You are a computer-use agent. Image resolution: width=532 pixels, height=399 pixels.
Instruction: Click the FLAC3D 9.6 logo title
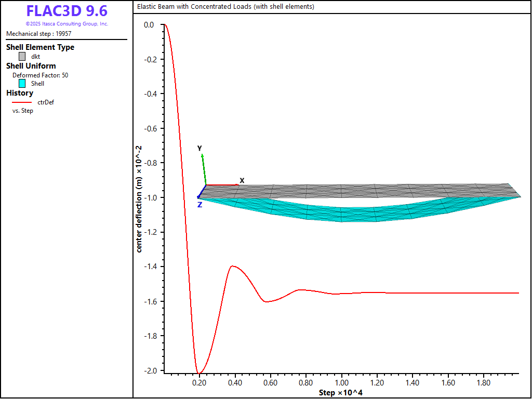click(x=66, y=11)
